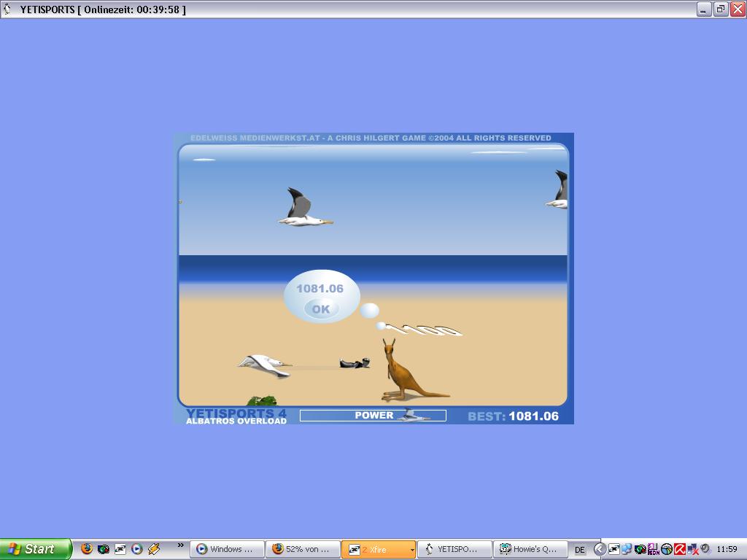Switch to the Howie's Q... taskbar button

(x=530, y=549)
